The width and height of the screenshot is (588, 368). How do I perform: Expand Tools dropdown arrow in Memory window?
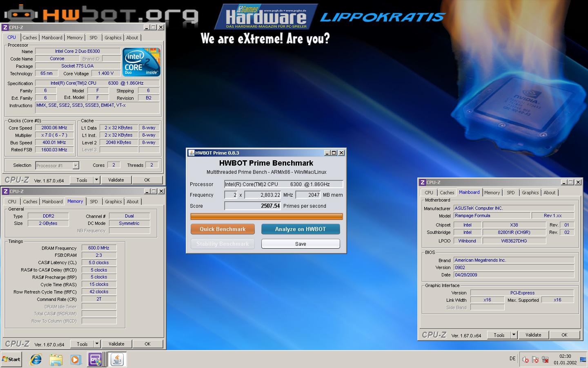(x=97, y=344)
